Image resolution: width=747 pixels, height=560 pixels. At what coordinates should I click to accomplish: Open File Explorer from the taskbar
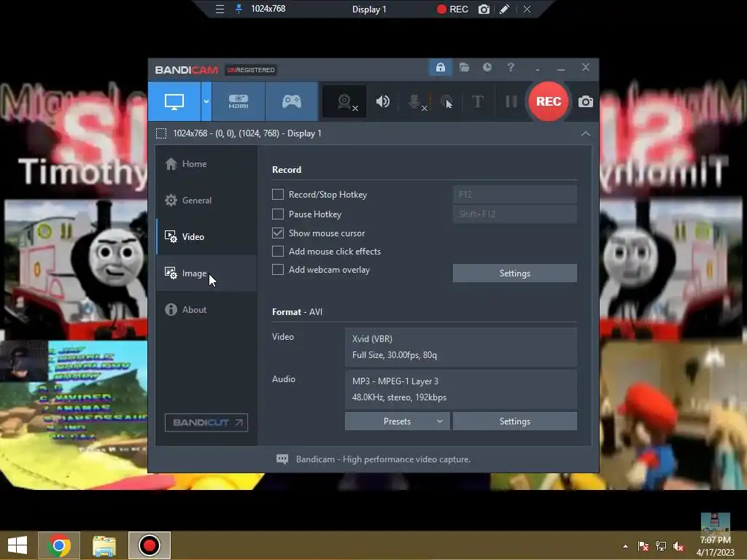point(104,545)
